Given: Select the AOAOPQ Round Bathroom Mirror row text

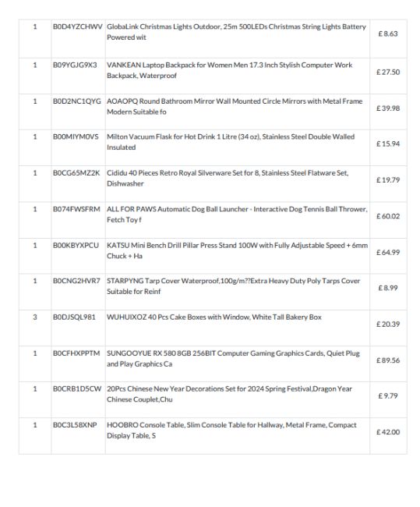Looking at the screenshot, I should 235,106.
